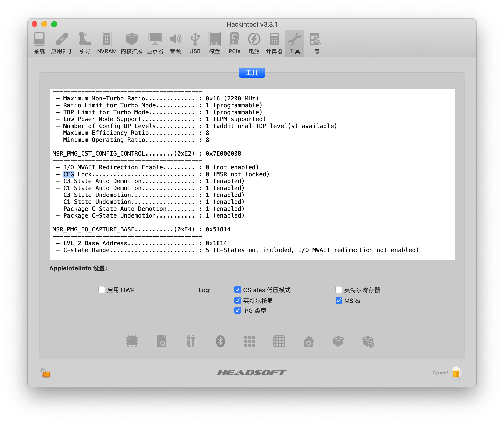Enable the 启用 HWP checkbox
This screenshot has width=504, height=423.
pyautogui.click(x=101, y=290)
